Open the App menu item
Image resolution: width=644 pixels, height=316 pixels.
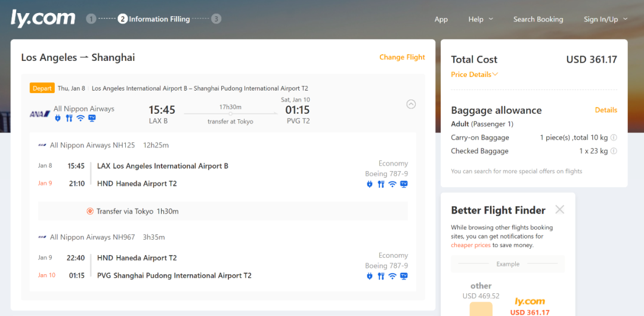point(441,19)
